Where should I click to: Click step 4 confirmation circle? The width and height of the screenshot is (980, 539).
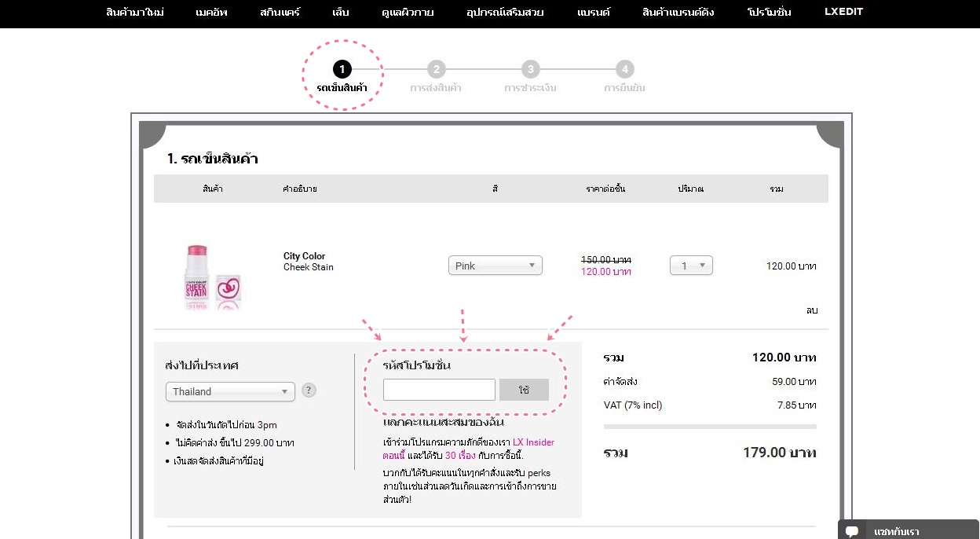click(x=624, y=69)
